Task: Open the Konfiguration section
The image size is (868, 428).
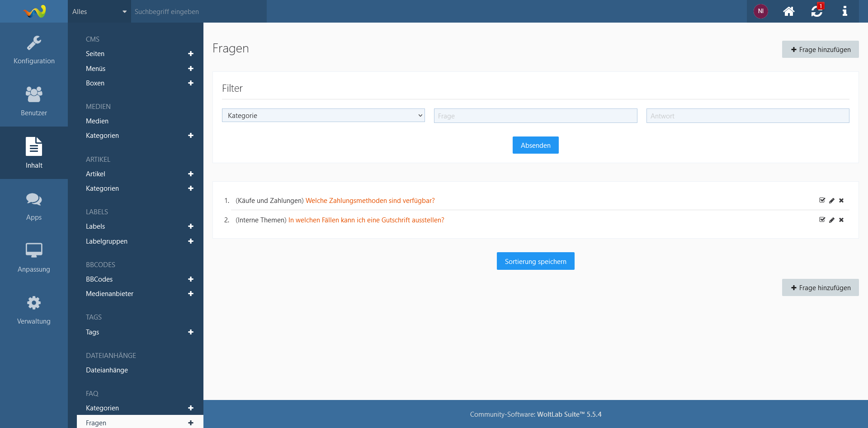Action: coord(34,50)
